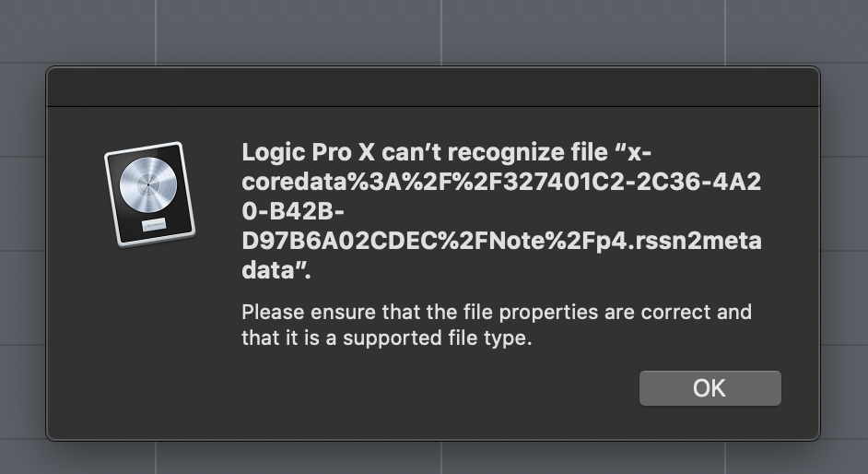The image size is (868, 474).
Task: Click the dialog's empty title bar
Action: tap(432, 88)
